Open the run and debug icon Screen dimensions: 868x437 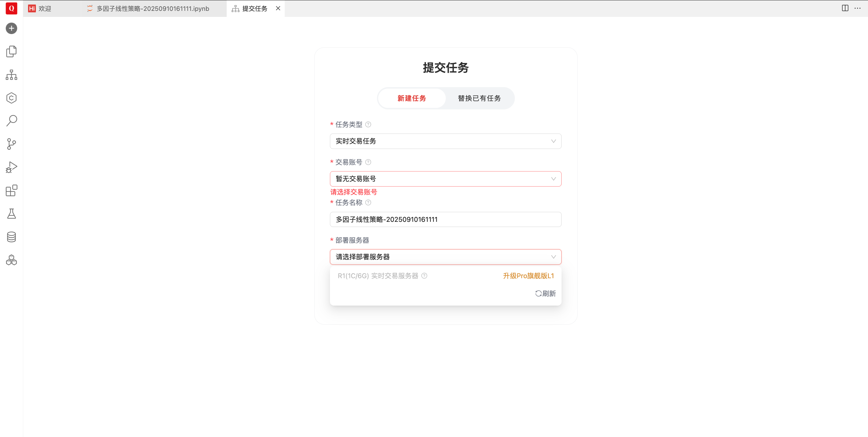[x=11, y=167]
